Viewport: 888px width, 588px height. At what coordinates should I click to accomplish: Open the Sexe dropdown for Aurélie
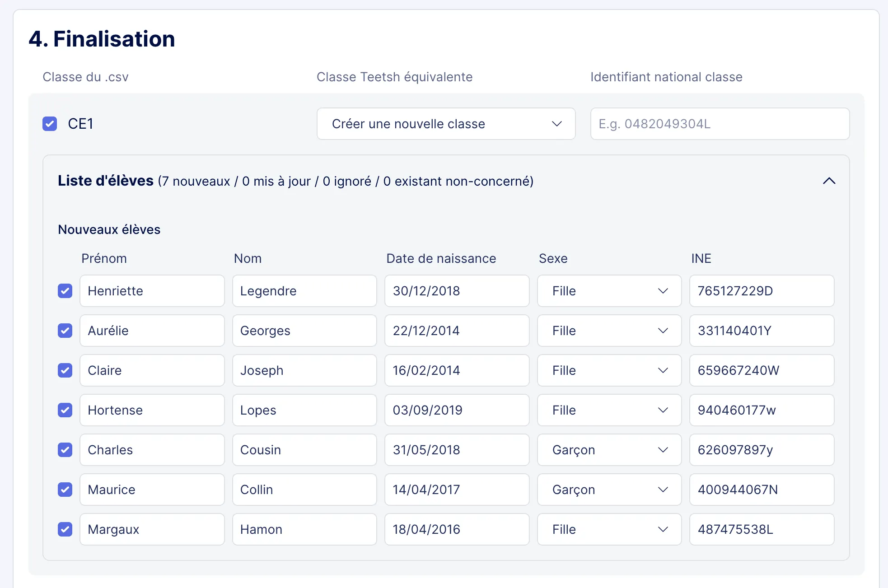[x=609, y=331]
